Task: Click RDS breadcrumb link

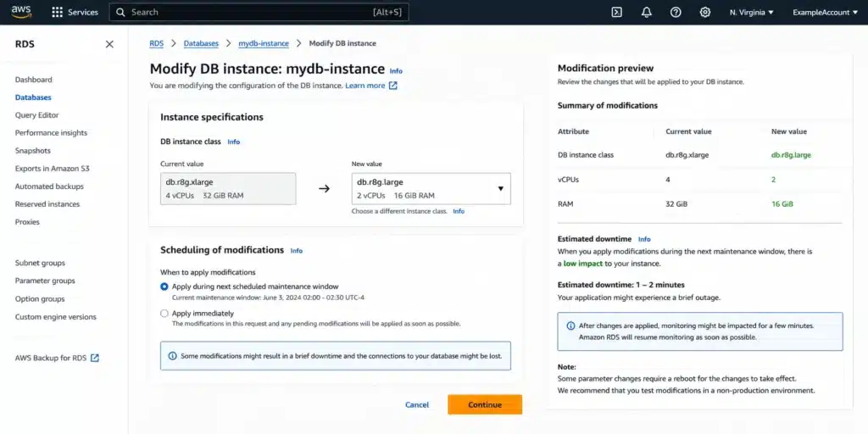Action: (x=157, y=43)
